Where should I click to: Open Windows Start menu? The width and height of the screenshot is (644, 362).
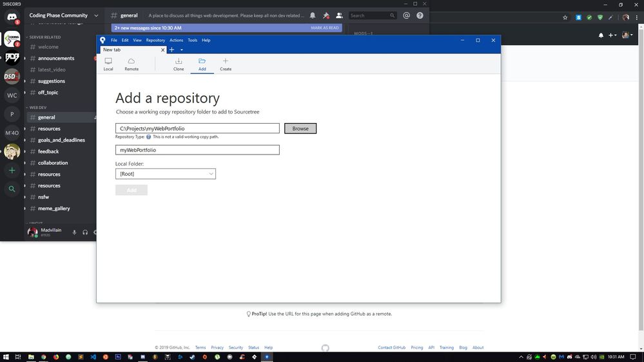pyautogui.click(x=6, y=357)
